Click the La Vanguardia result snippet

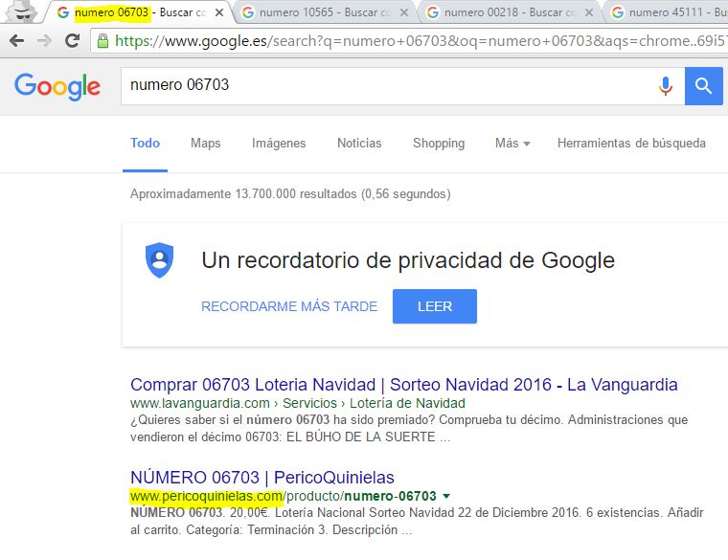[x=409, y=428]
